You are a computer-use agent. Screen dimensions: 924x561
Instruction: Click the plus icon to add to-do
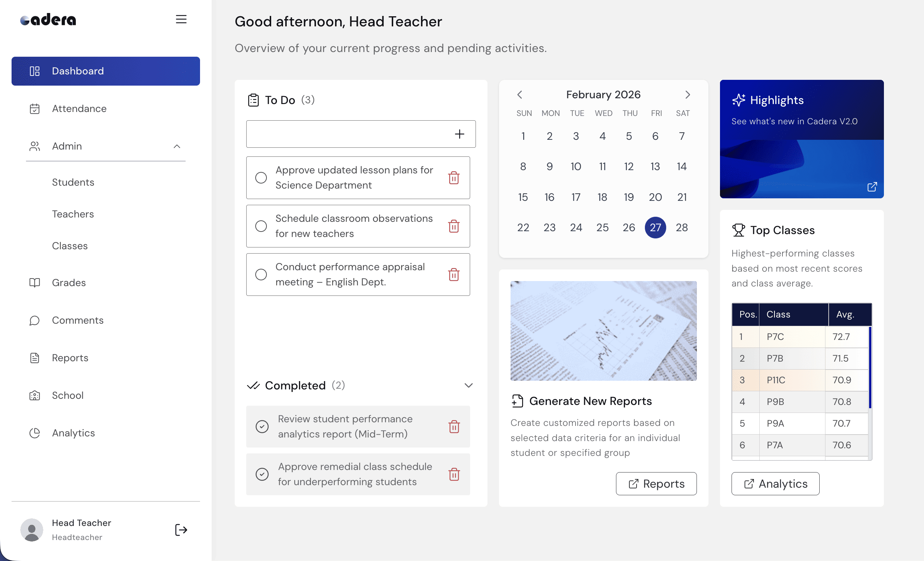click(459, 134)
